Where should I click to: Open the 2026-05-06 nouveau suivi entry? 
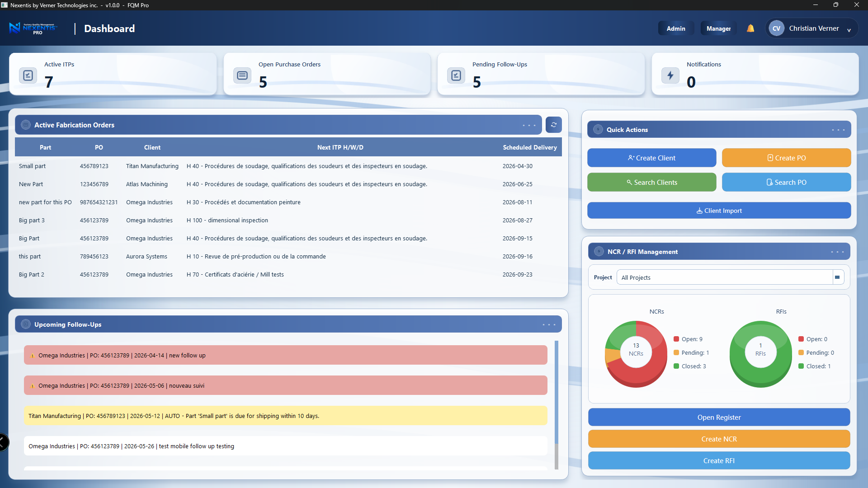coord(286,385)
